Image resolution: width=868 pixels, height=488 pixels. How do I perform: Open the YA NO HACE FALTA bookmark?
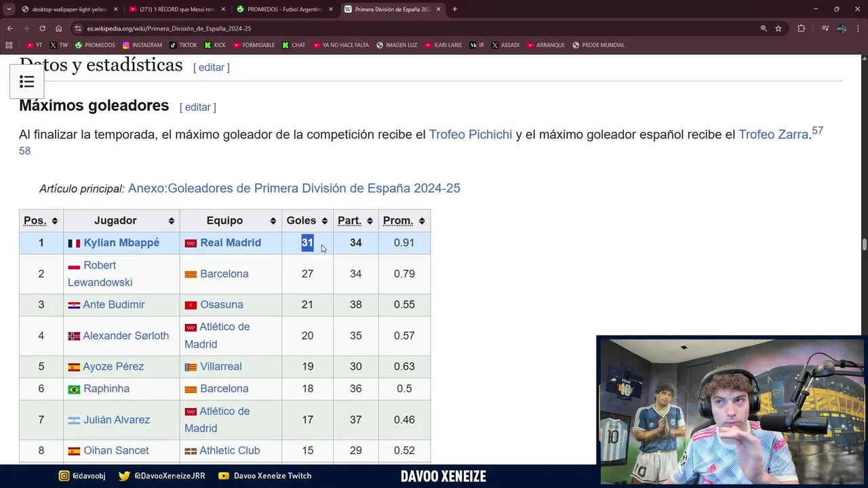click(x=341, y=45)
